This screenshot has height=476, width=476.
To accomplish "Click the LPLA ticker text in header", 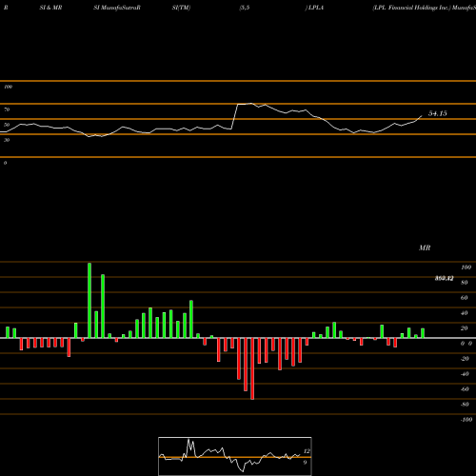I will (316, 8).
